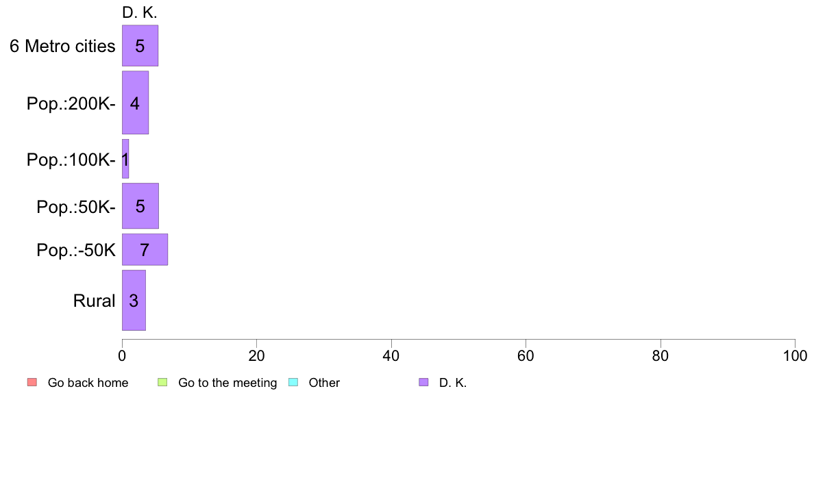Select the 6 Metro cities bar

[x=140, y=46]
